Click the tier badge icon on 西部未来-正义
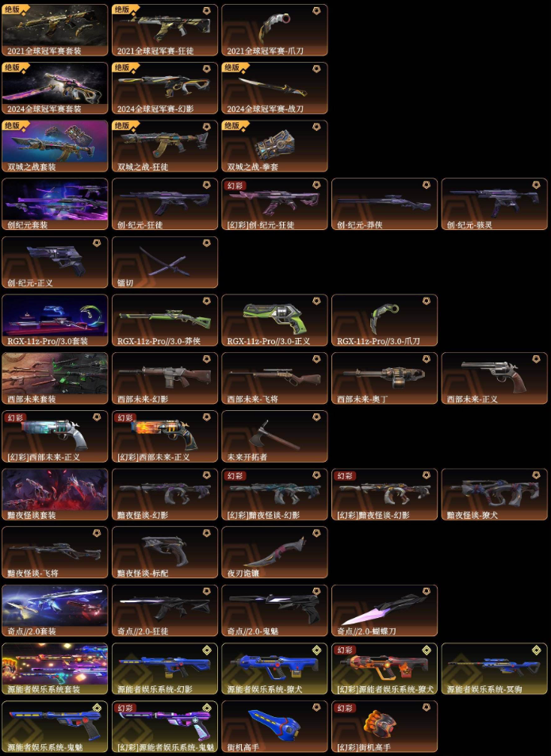Screen dimensions: 551x756 point(536,359)
